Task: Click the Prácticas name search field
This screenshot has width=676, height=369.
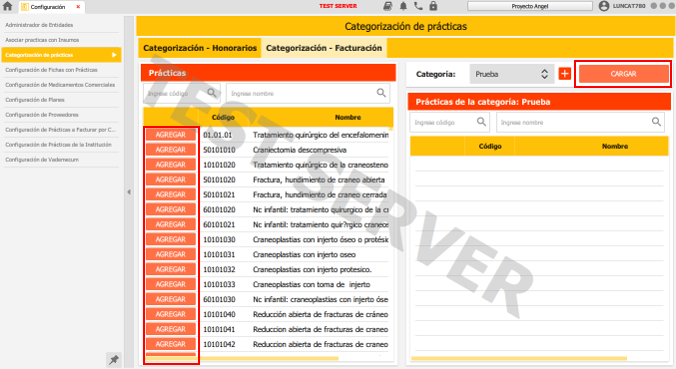Action: pyautogui.click(x=308, y=93)
